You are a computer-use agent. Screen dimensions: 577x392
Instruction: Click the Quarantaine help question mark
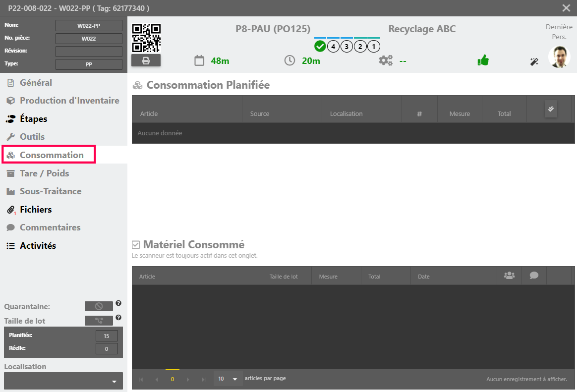coord(118,303)
